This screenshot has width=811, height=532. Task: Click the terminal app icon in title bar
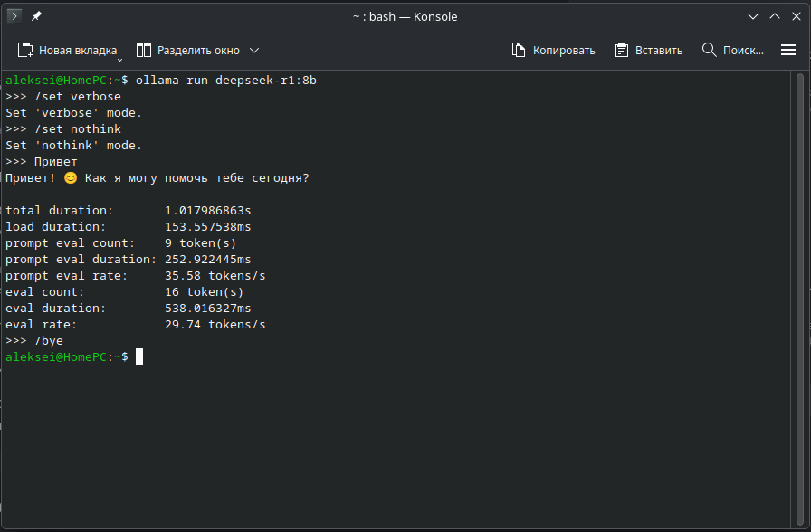pyautogui.click(x=14, y=16)
